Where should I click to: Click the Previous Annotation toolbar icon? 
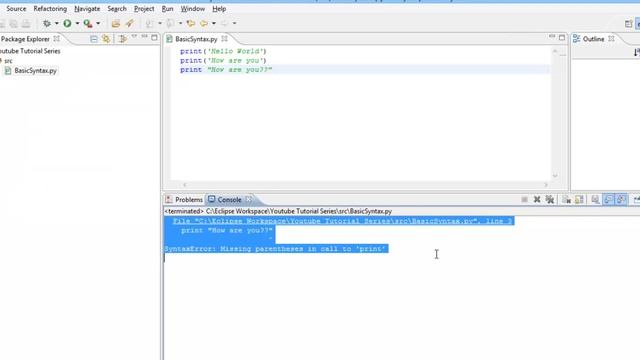pyautogui.click(x=170, y=23)
